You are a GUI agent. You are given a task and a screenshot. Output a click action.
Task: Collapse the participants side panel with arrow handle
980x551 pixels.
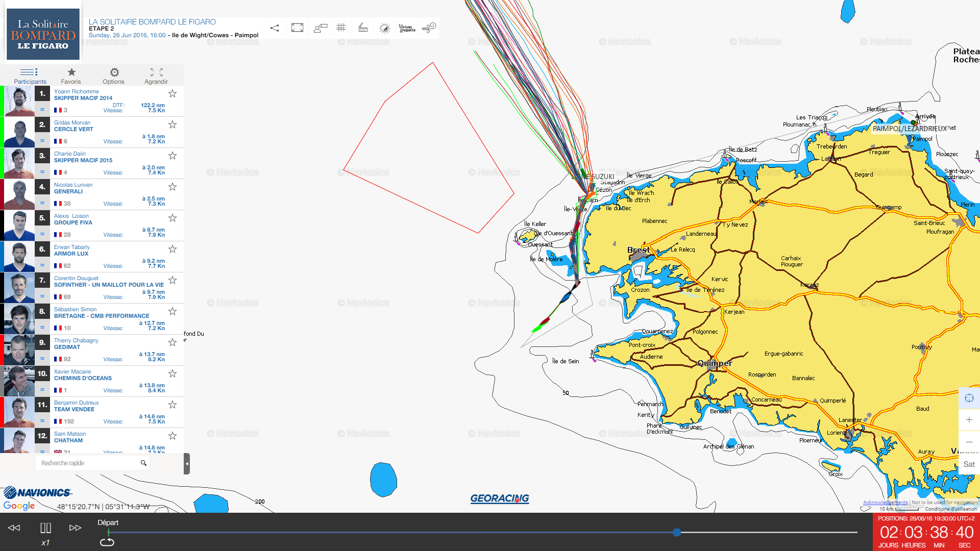[x=187, y=464]
